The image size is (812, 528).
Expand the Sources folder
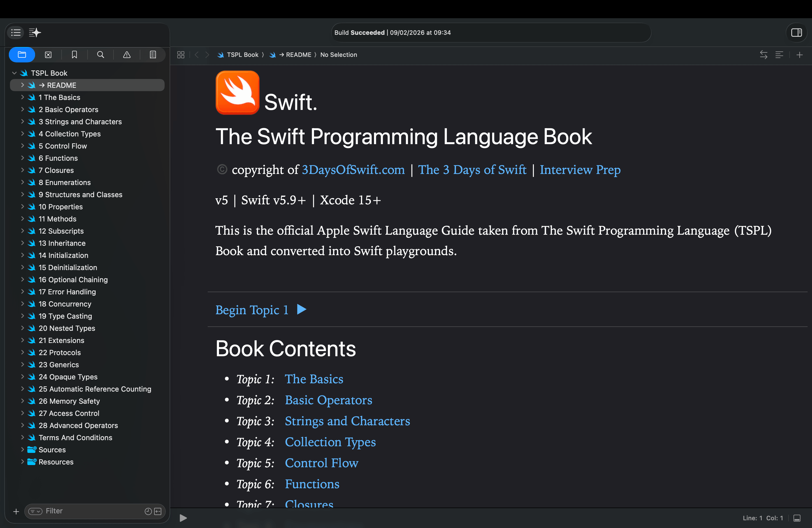[22, 449]
